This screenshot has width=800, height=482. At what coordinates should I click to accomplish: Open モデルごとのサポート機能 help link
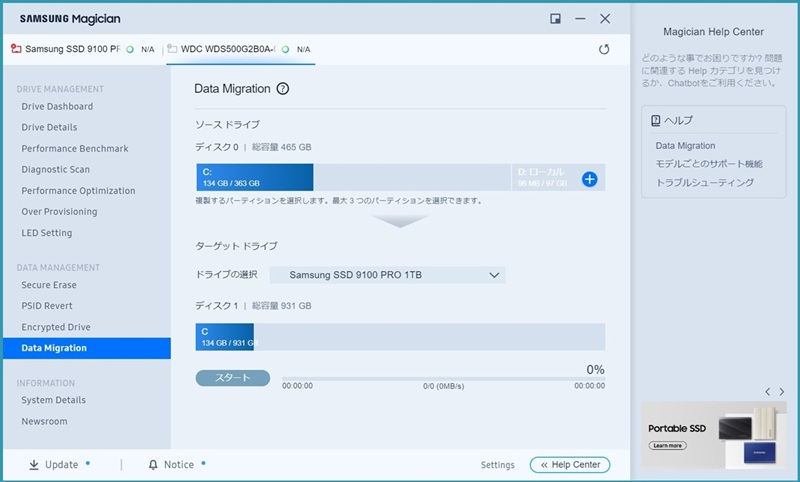tap(709, 164)
